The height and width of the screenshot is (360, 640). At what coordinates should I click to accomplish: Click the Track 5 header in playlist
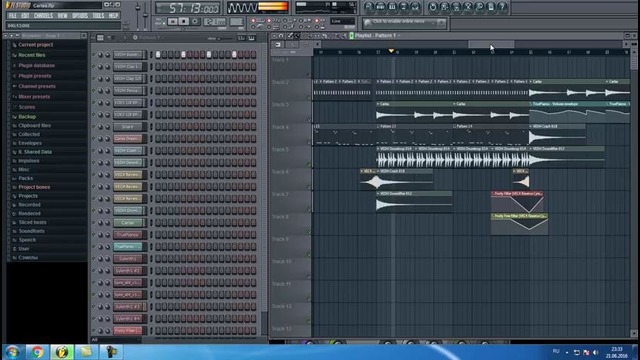pyautogui.click(x=290, y=157)
